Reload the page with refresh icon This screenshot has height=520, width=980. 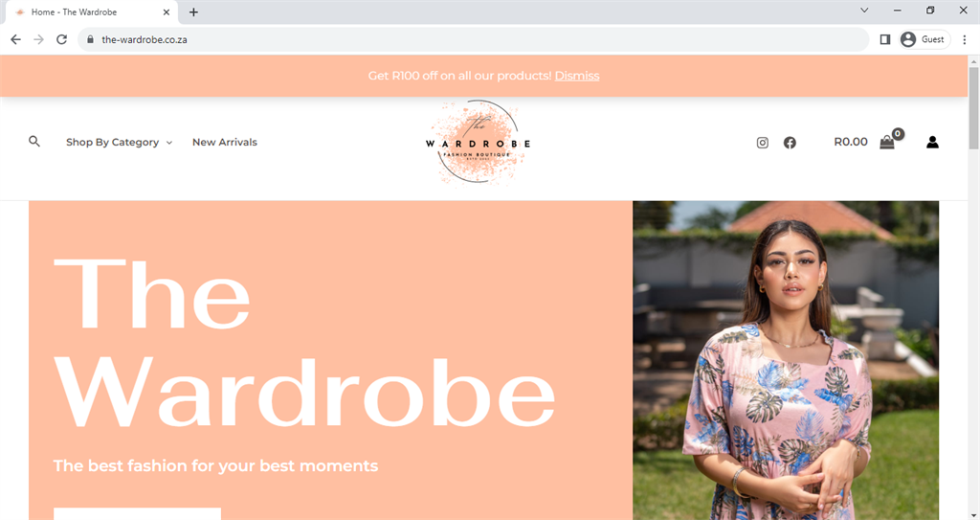(x=61, y=39)
